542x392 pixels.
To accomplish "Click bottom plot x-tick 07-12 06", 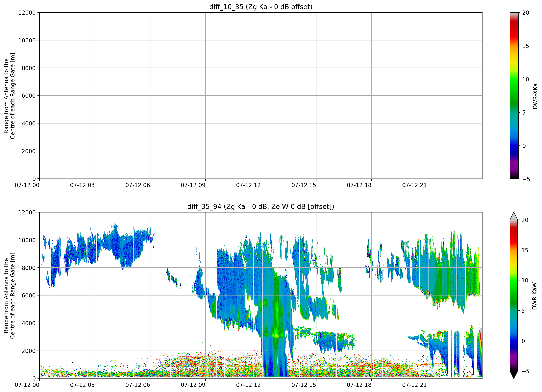I will (138, 385).
